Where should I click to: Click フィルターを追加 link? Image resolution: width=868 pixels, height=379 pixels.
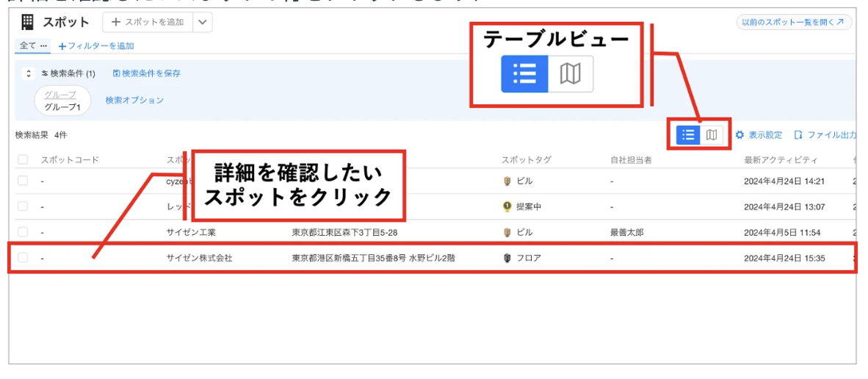click(96, 46)
